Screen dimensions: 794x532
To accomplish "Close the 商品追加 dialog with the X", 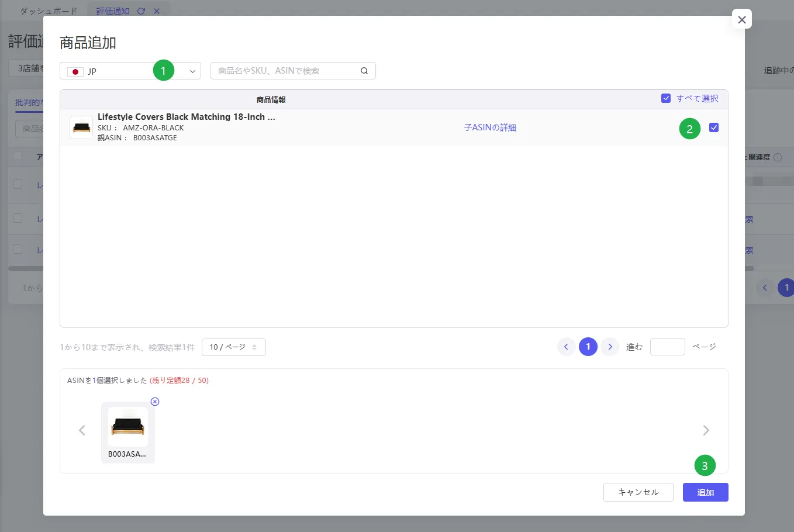I will pyautogui.click(x=742, y=19).
